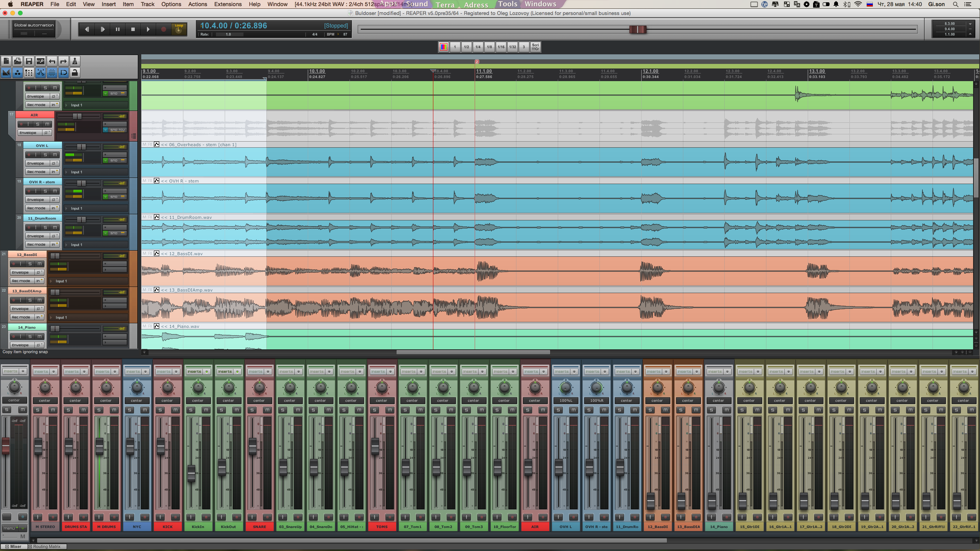Toggle the envelope points move icon
Viewport: 980px width, 551px height.
point(41,73)
